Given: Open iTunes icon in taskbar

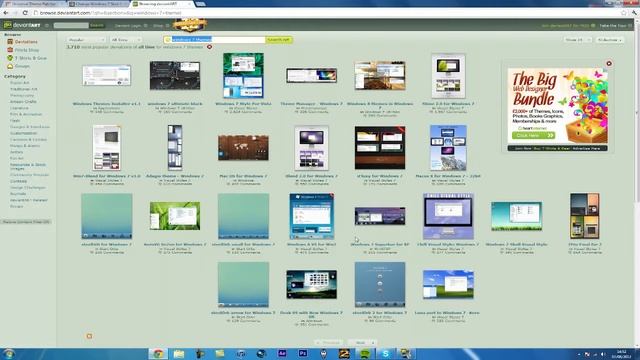Looking at the screenshot, I should point(241,353).
